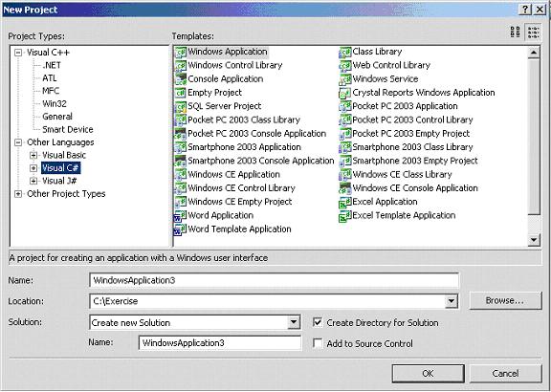Image resolution: width=551 pixels, height=392 pixels.
Task: Select MFC under Visual C++
Action: 51,91
